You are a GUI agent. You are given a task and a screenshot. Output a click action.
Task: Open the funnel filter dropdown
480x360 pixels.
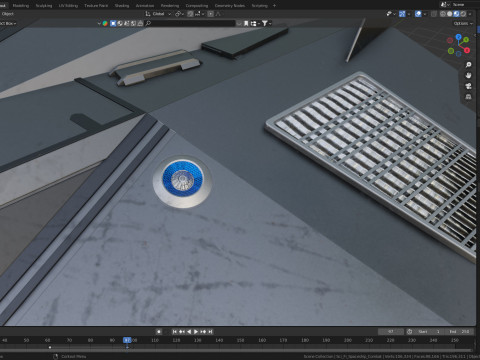point(266,23)
